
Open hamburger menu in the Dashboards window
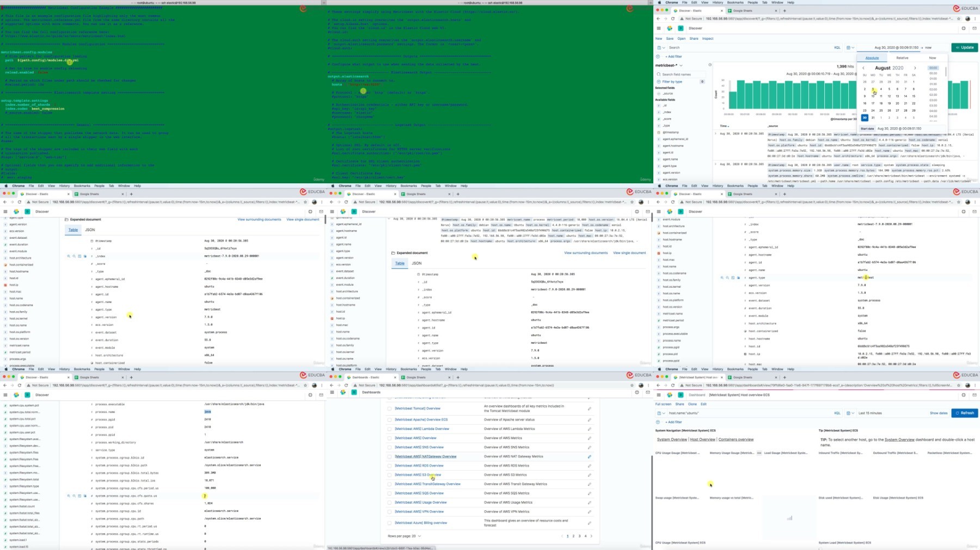pyautogui.click(x=332, y=392)
